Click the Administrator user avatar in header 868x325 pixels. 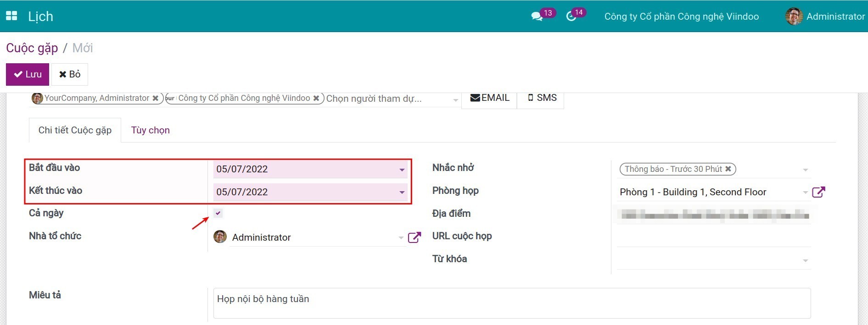tap(794, 17)
